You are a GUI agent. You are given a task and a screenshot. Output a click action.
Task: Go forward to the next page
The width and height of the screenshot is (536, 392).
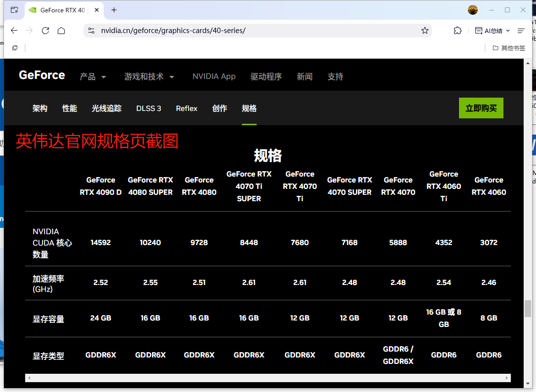[30, 31]
